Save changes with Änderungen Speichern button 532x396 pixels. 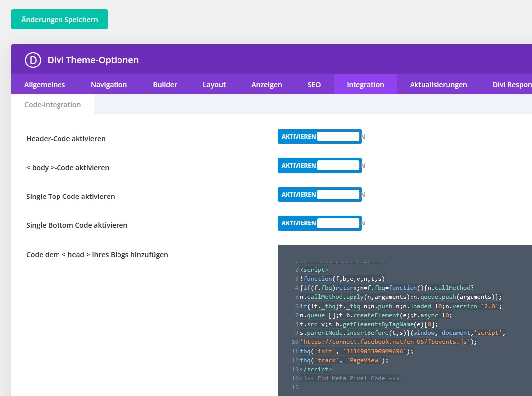59,19
